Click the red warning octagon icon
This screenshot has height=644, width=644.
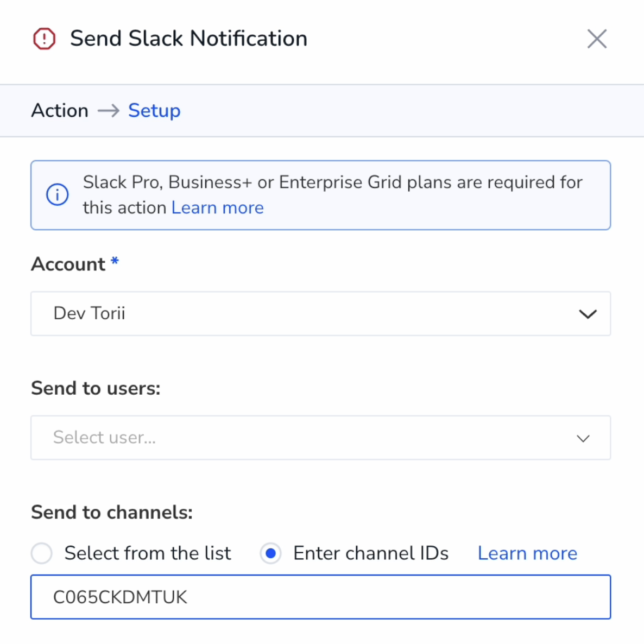(x=44, y=39)
